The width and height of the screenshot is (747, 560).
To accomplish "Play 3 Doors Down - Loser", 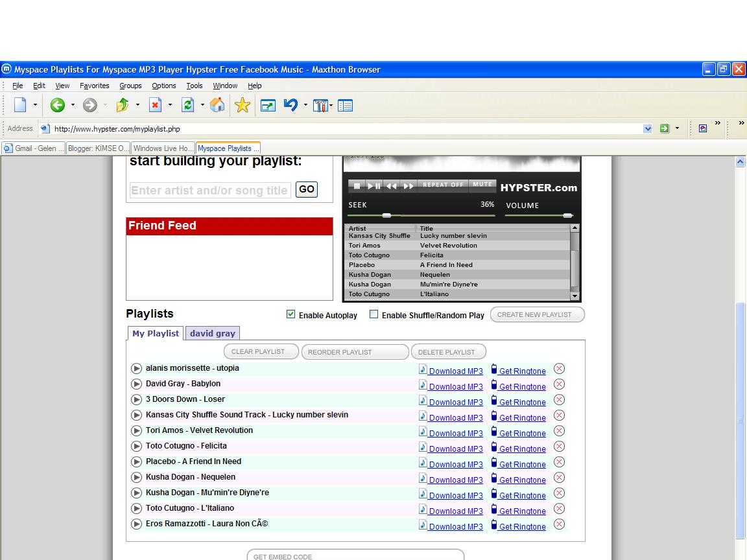I will 136,399.
